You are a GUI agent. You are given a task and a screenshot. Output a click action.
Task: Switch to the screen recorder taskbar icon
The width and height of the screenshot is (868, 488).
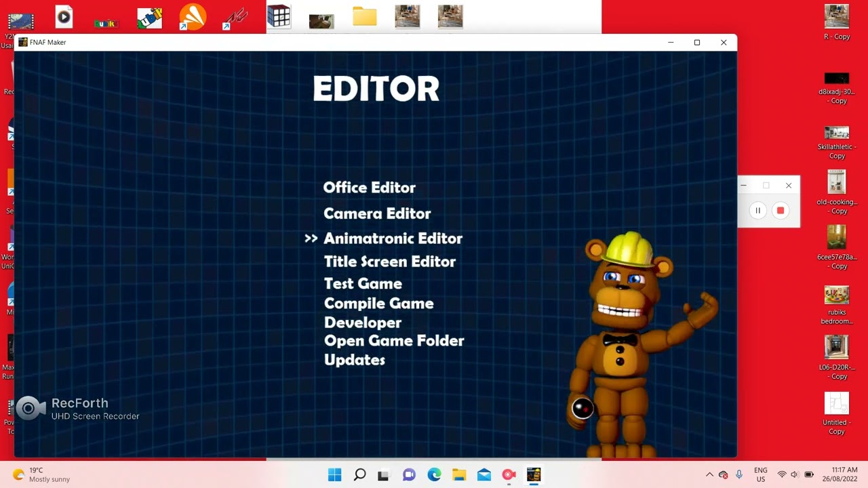click(x=509, y=475)
